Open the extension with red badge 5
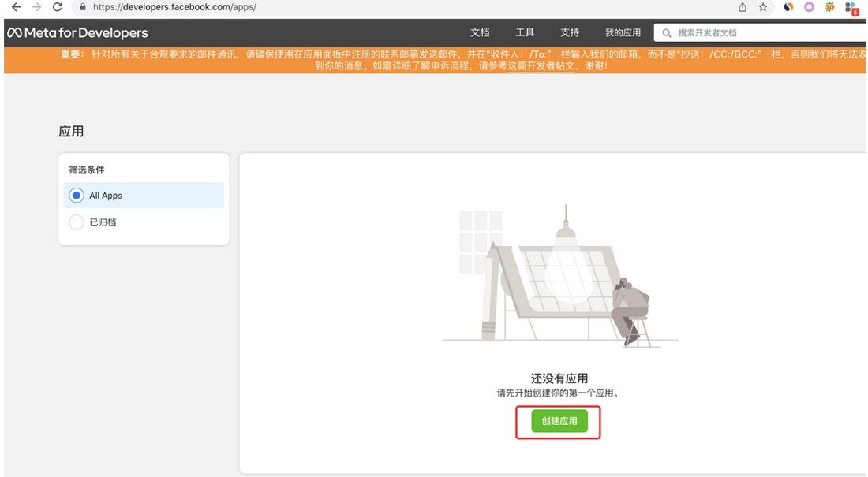 (x=851, y=8)
